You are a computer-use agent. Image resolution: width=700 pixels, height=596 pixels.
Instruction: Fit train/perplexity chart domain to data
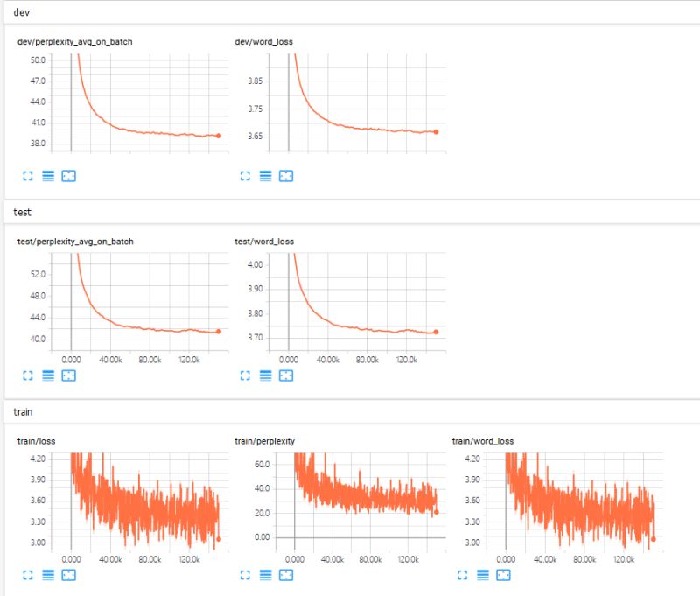coord(285,574)
